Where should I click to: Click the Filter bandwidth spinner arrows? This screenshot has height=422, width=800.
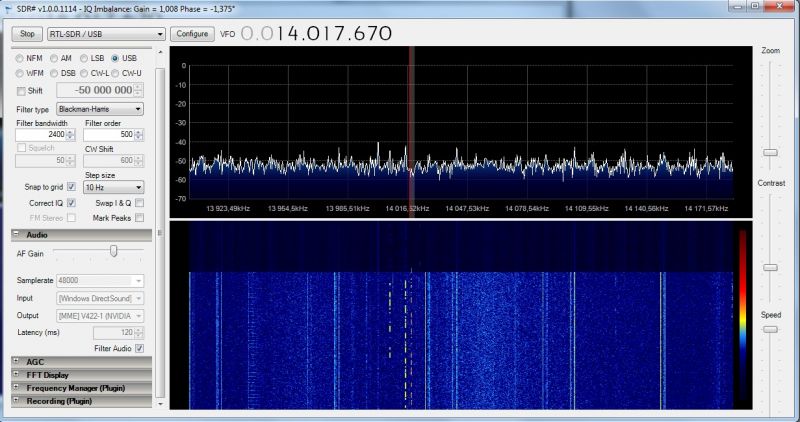click(x=70, y=135)
